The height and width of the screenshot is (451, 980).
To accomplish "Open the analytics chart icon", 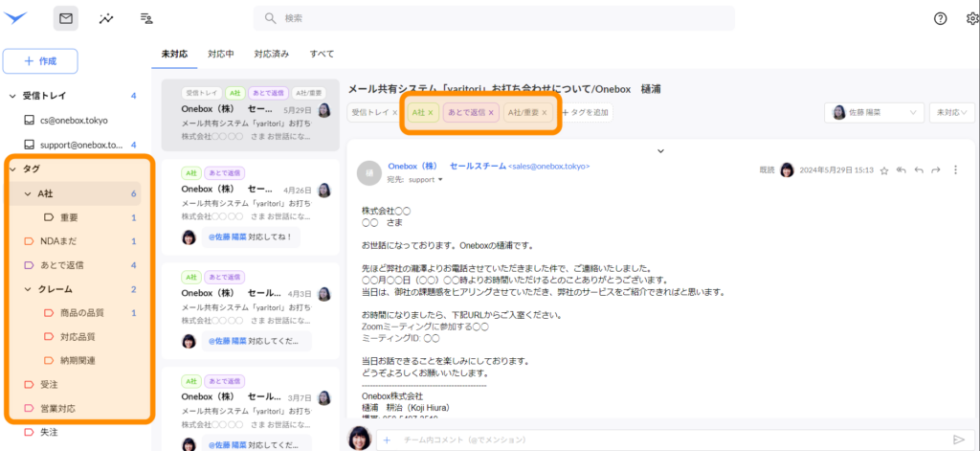I will click(x=105, y=18).
